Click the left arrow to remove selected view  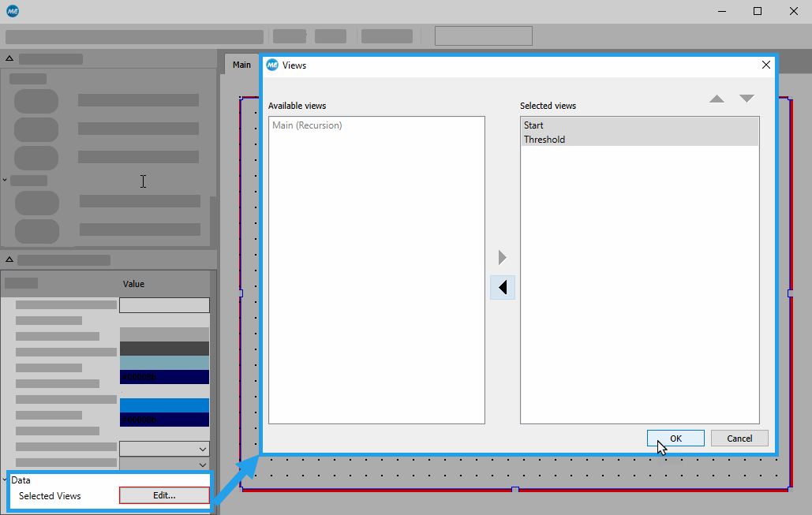pos(502,288)
